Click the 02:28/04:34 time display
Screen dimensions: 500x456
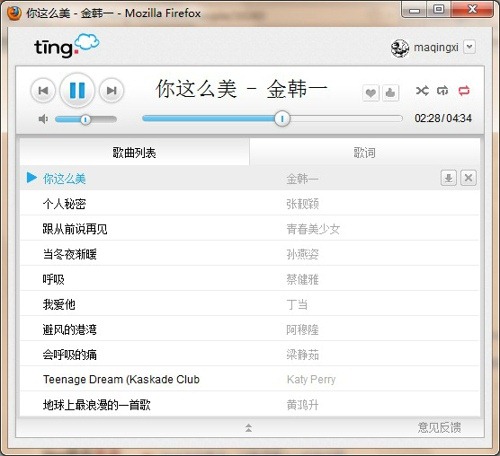pos(443,118)
